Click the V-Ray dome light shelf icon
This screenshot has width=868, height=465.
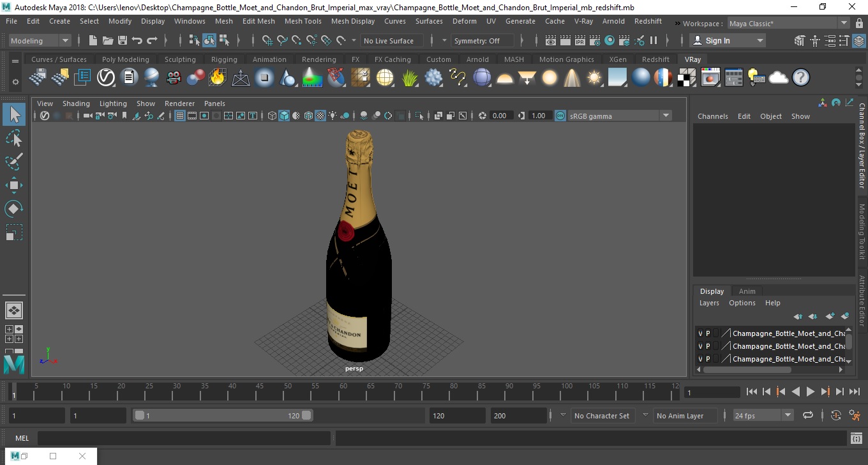click(505, 78)
